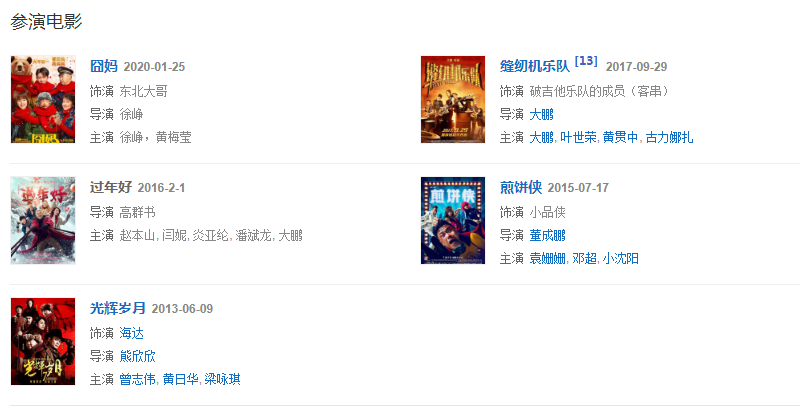Open actor 叶世荣 link
This screenshot has height=415, width=808.
pos(579,138)
